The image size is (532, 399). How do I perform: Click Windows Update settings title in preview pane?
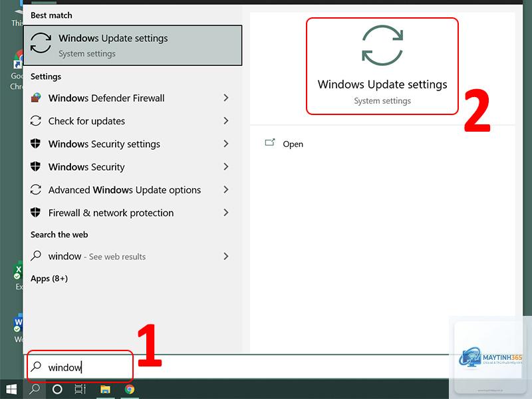(x=382, y=84)
